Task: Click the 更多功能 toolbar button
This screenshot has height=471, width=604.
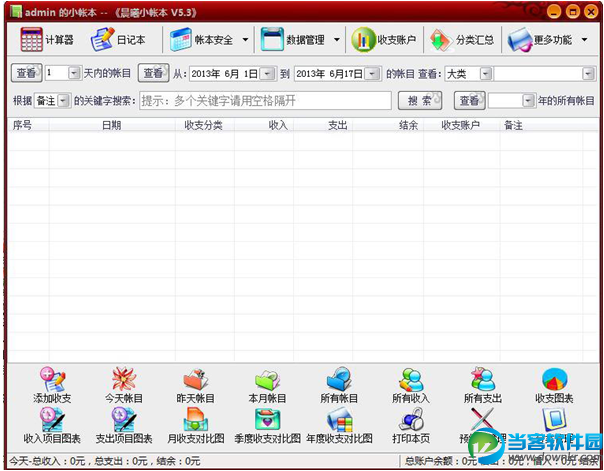Action: click(x=539, y=40)
